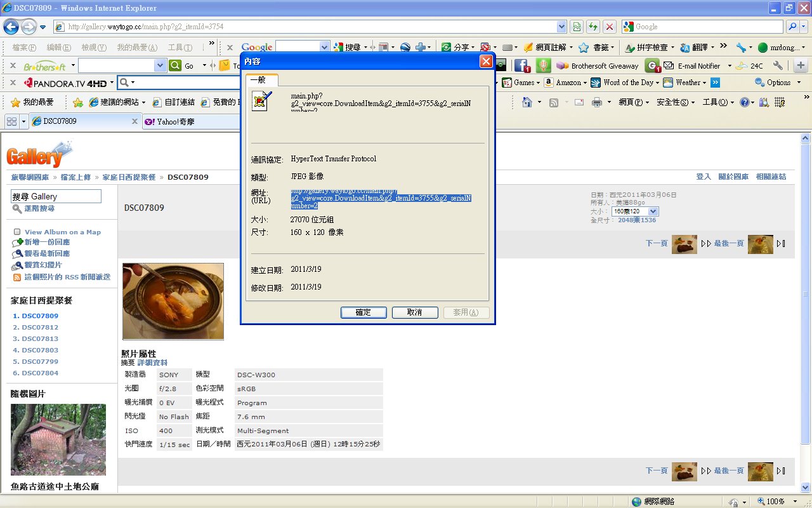Click the Refresh icon beside address bar
The height and width of the screenshot is (508, 812).
(593, 27)
